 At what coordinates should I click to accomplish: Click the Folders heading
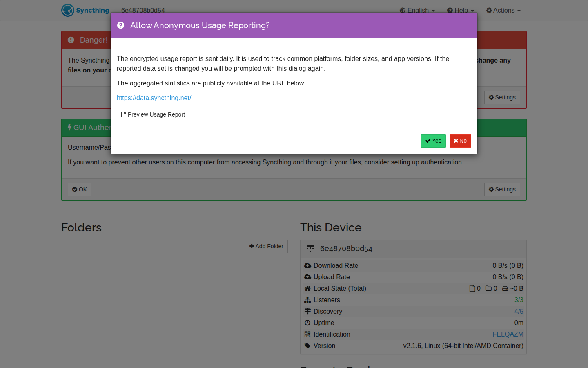(x=81, y=227)
